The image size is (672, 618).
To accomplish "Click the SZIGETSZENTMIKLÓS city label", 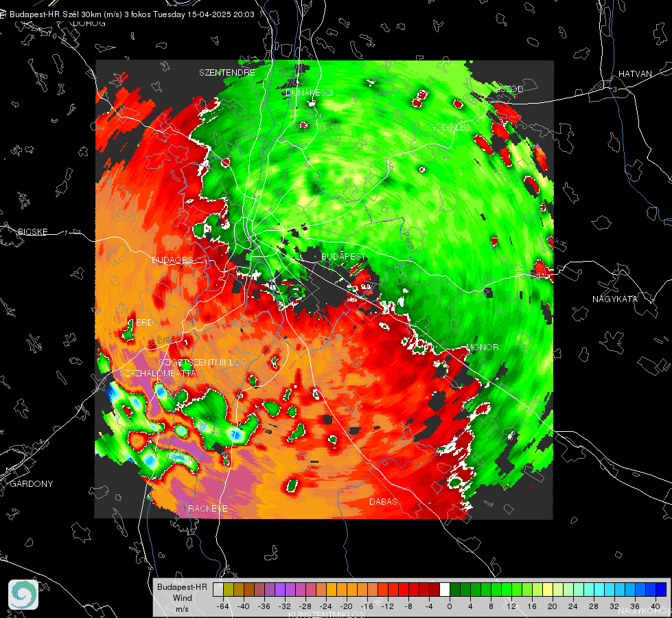I will 202,362.
